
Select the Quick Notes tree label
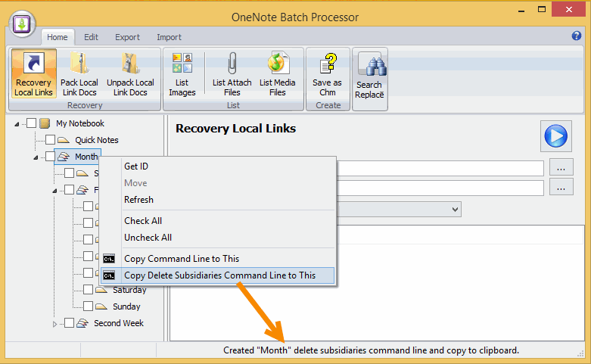(97, 140)
